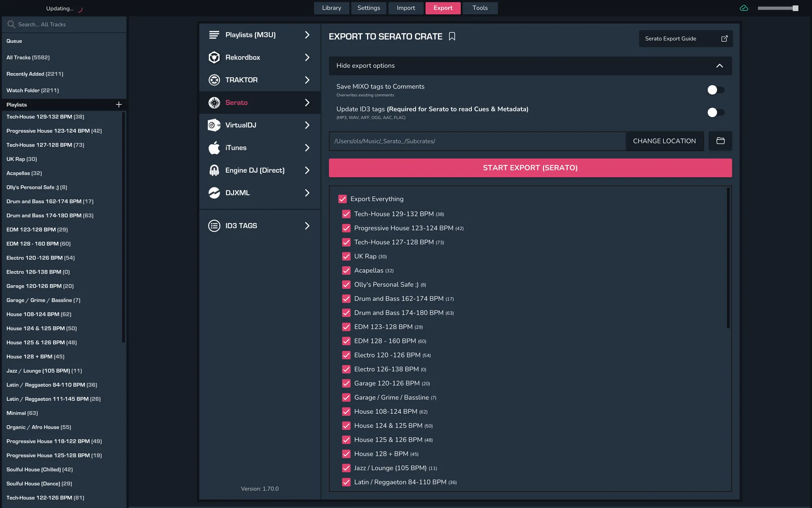Open the ID3 TAGS section
The width and height of the screenshot is (812, 508).
tap(260, 226)
